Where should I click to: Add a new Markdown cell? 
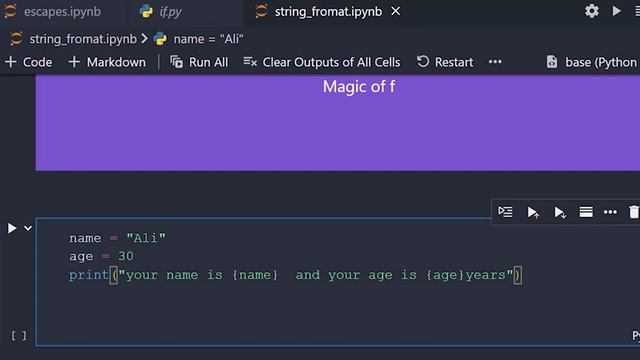pos(107,62)
